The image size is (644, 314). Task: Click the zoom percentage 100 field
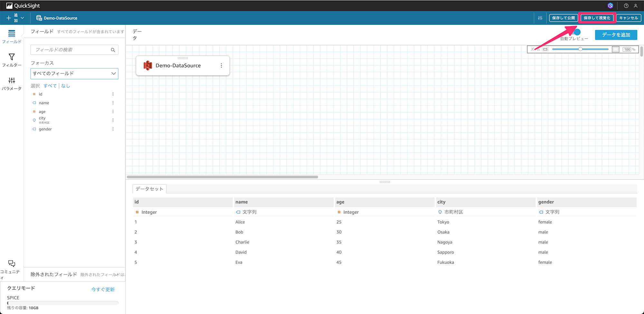click(x=627, y=49)
